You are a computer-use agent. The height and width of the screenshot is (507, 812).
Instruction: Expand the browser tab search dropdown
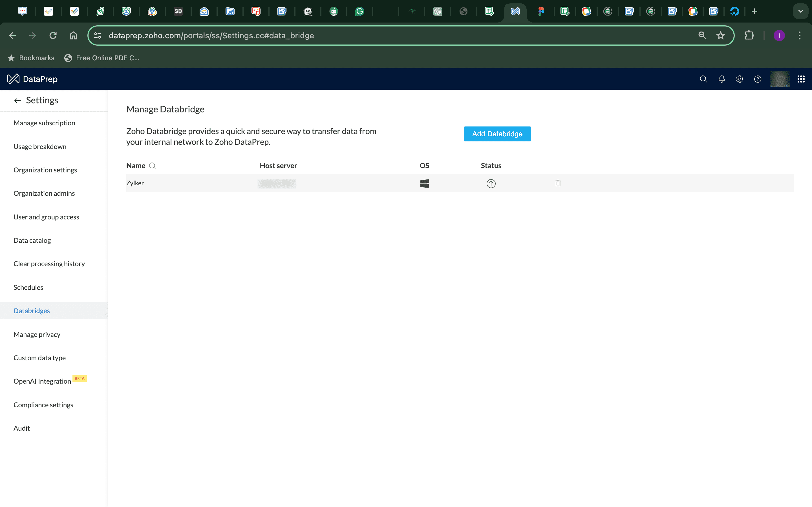coord(800,11)
